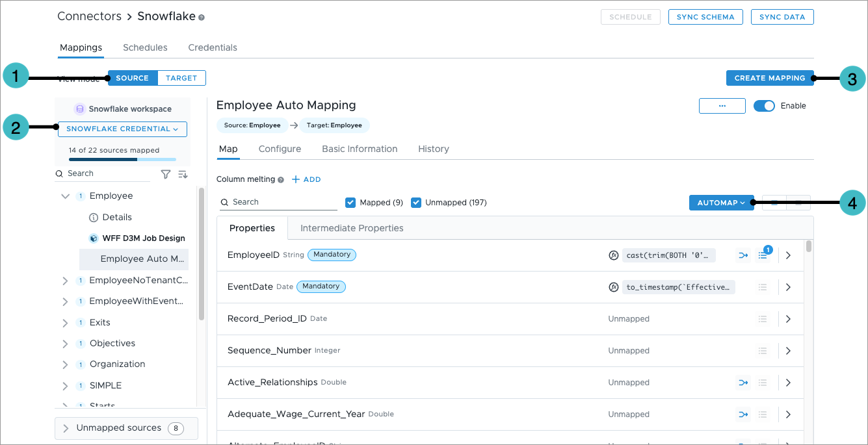The image size is (868, 445).
Task: Click the info icon beside Column melting
Action: pos(281,180)
